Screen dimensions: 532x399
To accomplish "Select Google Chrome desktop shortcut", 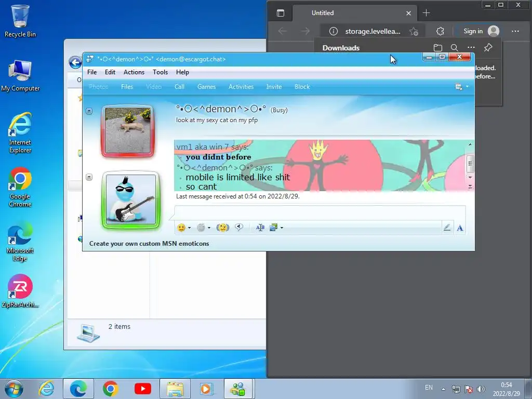I will tap(20, 187).
